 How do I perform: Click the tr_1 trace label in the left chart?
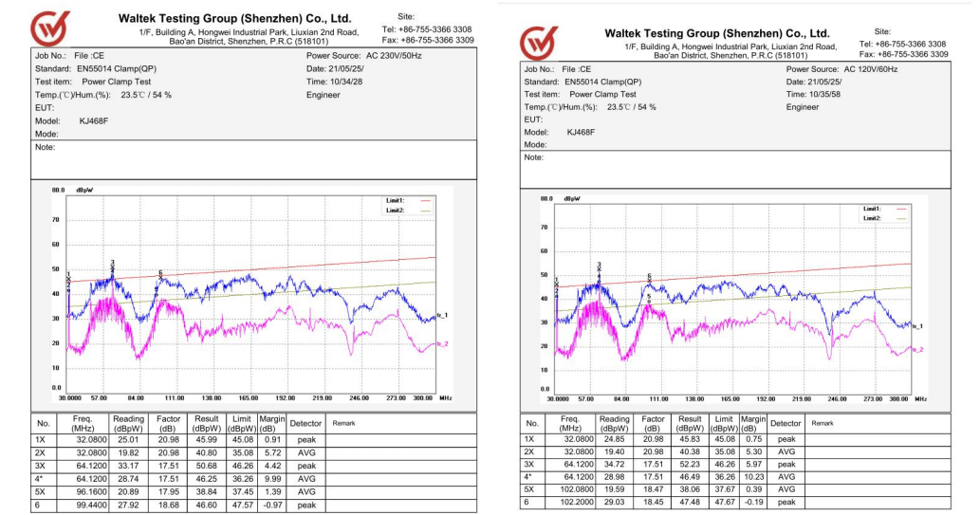(x=442, y=316)
